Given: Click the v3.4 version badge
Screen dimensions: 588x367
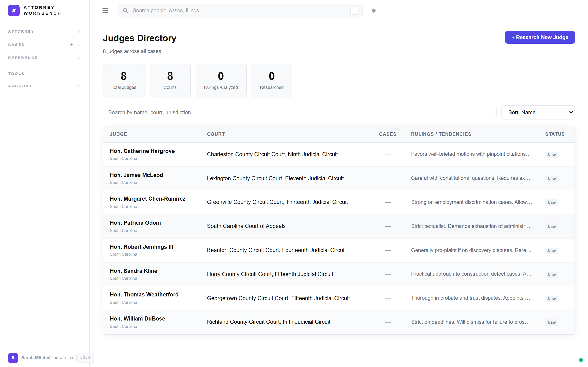Looking at the screenshot, I should coord(85,358).
